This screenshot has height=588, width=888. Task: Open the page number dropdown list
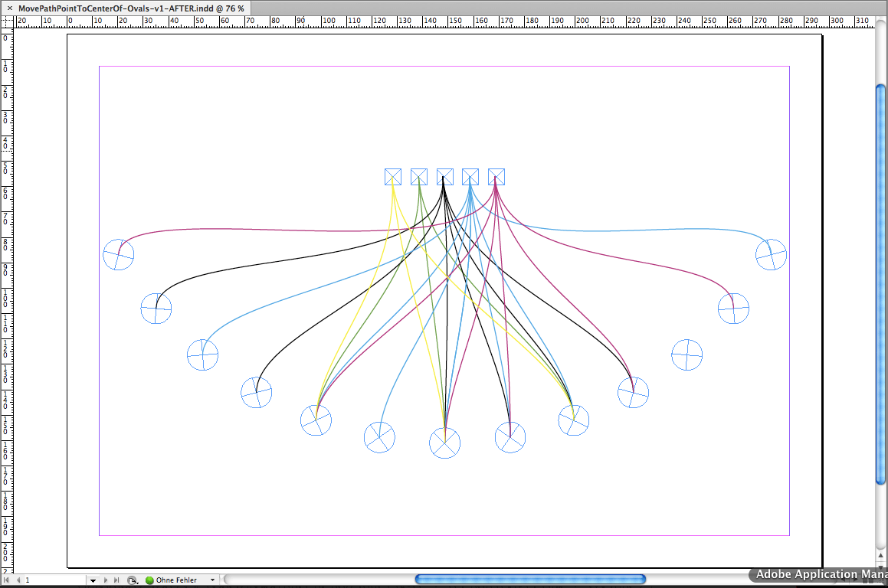(x=93, y=580)
